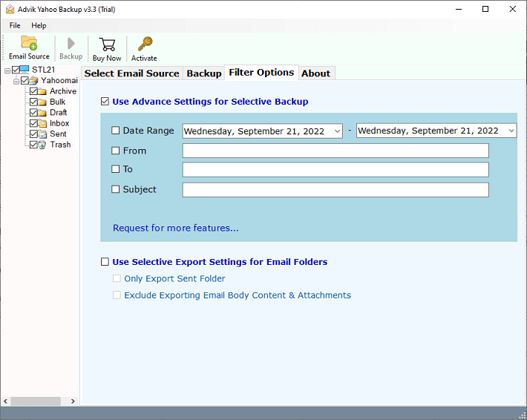The image size is (527, 420).
Task: Switch to the About tab
Action: 315,73
